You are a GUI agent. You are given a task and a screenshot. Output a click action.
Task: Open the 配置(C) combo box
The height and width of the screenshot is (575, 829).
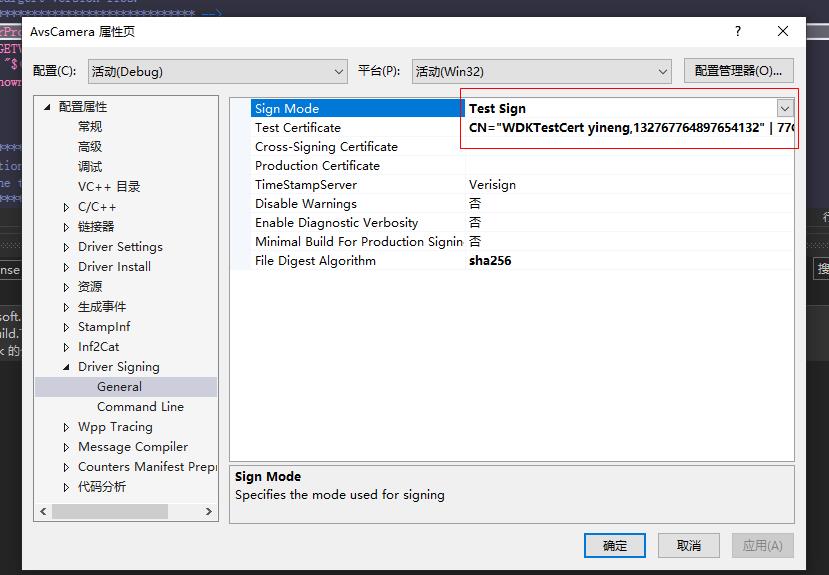coord(217,71)
